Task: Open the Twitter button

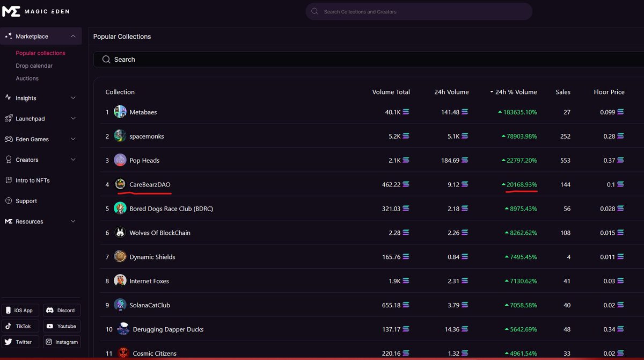Action: [x=20, y=342]
